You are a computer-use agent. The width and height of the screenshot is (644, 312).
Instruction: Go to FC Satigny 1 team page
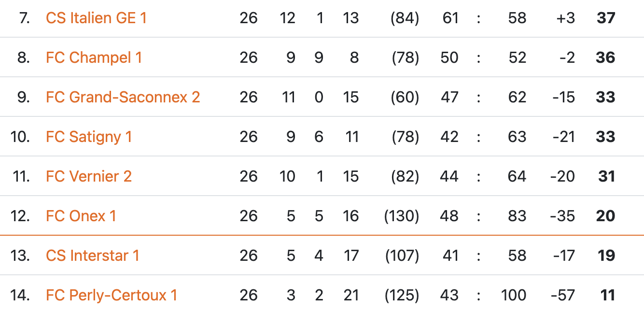[x=89, y=137]
